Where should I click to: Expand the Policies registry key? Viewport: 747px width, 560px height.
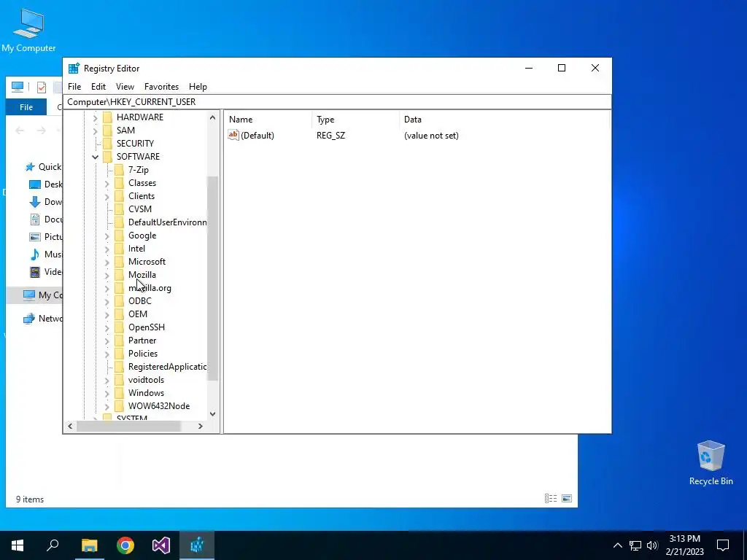tap(107, 354)
